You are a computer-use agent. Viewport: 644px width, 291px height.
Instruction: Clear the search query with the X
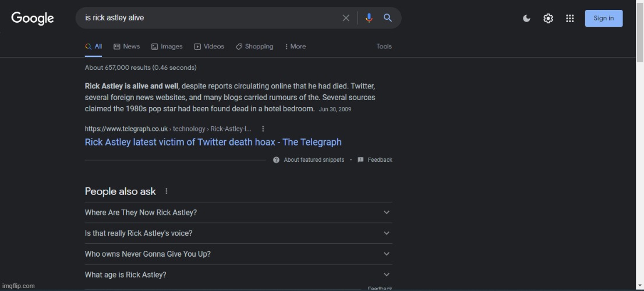pyautogui.click(x=346, y=18)
